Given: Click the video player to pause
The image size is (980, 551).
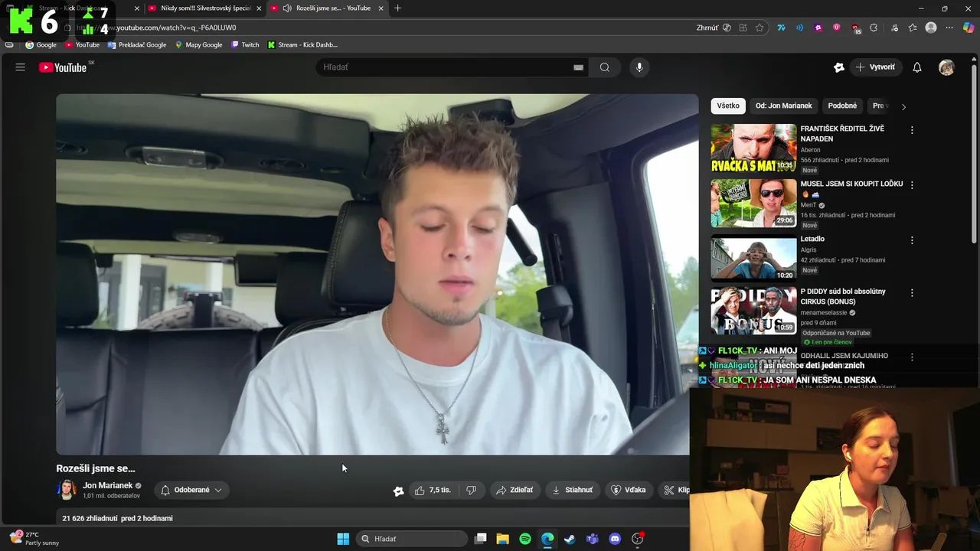Looking at the screenshot, I should (377, 274).
